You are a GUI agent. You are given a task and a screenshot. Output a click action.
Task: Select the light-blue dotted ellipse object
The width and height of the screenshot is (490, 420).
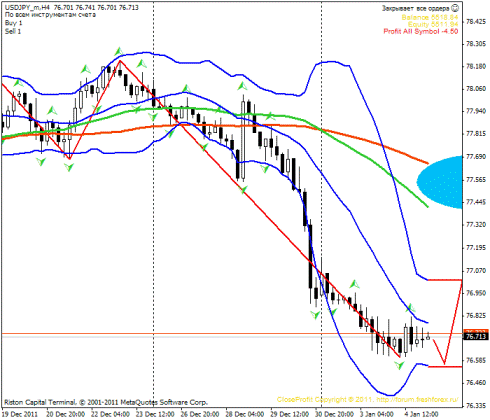pos(440,182)
